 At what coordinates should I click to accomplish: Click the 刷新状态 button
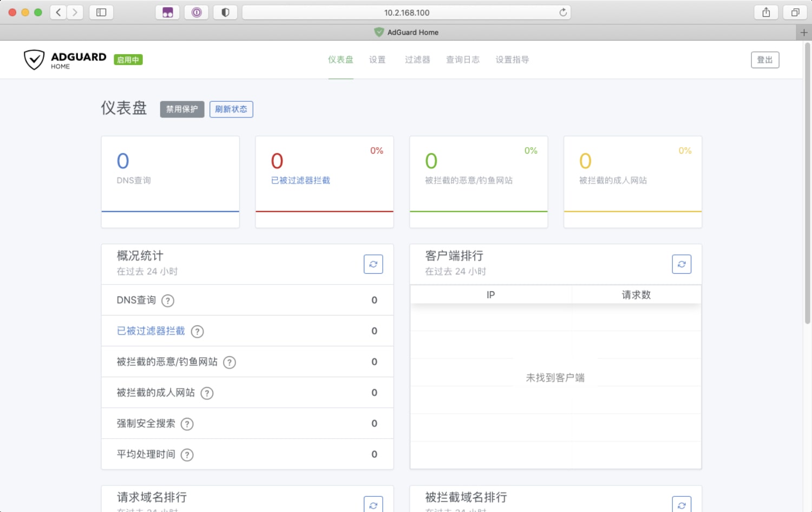tap(231, 109)
